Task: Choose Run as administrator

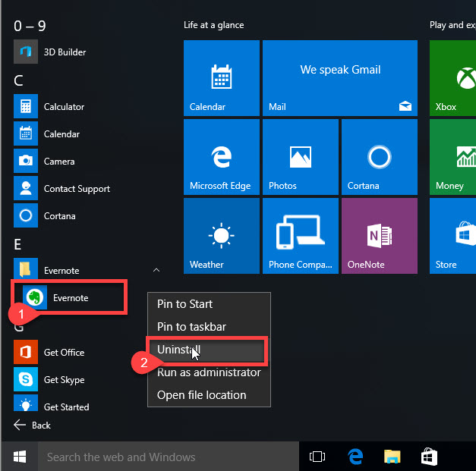Action: click(210, 372)
